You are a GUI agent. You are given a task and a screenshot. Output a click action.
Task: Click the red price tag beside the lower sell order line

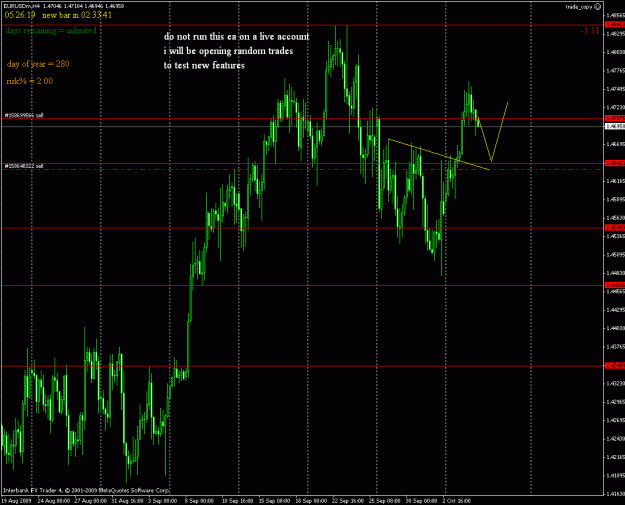(x=615, y=163)
